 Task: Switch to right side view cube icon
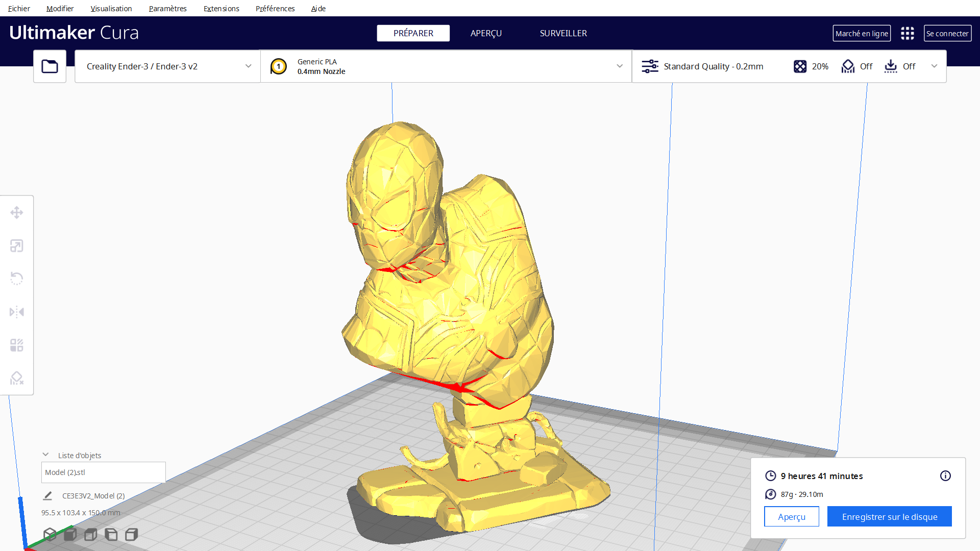pyautogui.click(x=131, y=534)
